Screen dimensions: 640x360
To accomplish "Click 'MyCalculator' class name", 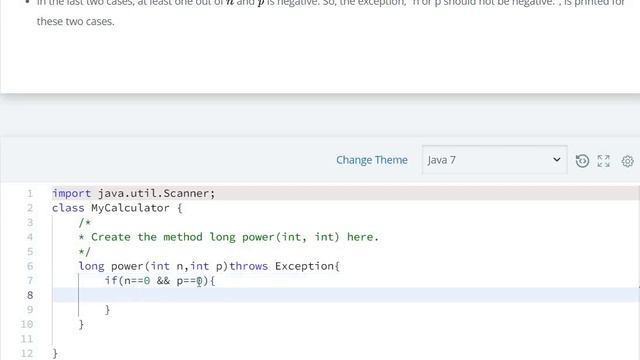I will 130,208.
